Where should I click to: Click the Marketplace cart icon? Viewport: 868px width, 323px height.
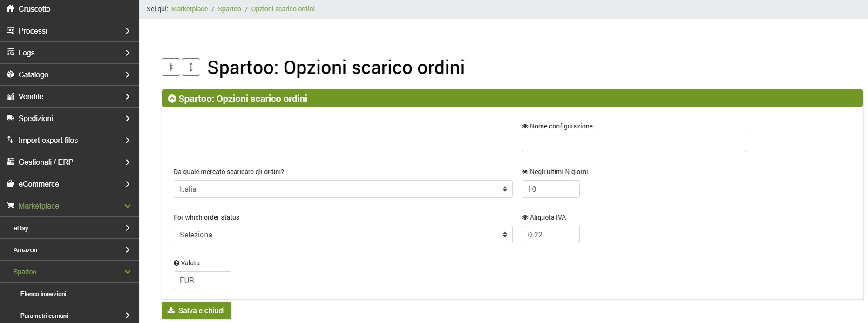pos(10,206)
